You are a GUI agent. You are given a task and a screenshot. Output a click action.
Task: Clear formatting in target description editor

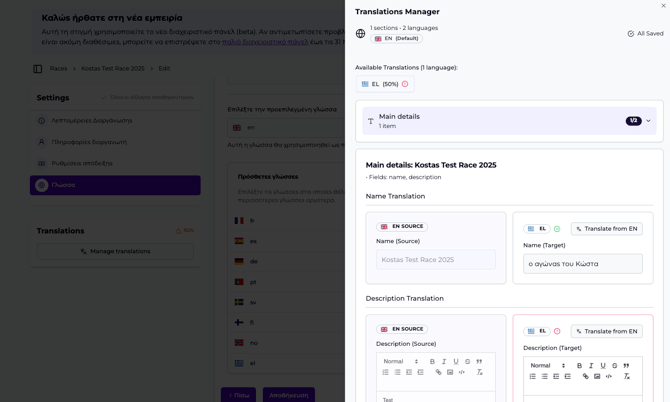pos(627,377)
